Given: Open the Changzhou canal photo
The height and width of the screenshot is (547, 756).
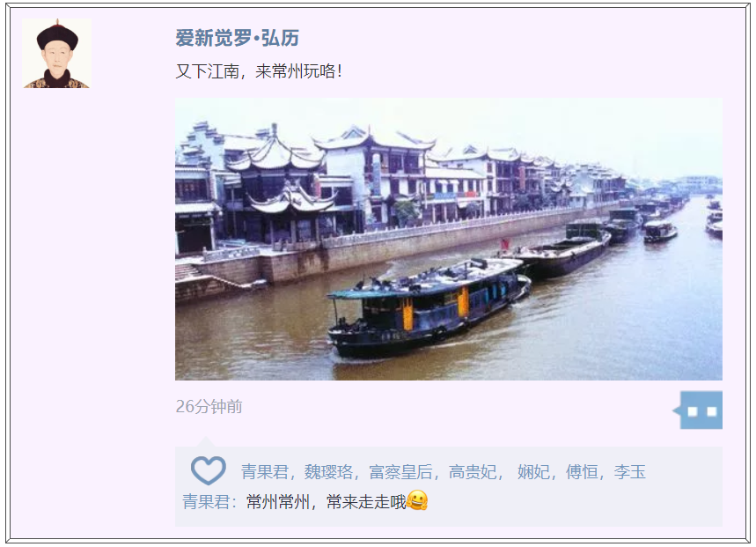Looking at the screenshot, I should (448, 239).
